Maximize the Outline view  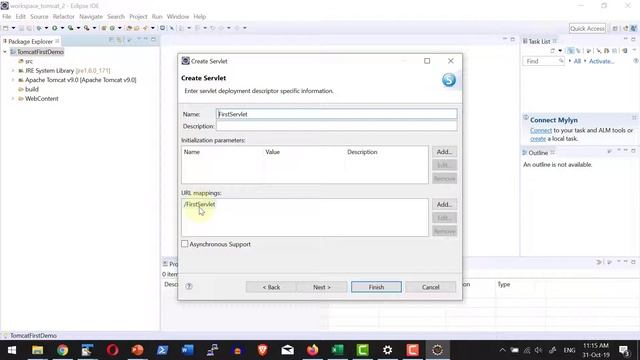coord(633,151)
